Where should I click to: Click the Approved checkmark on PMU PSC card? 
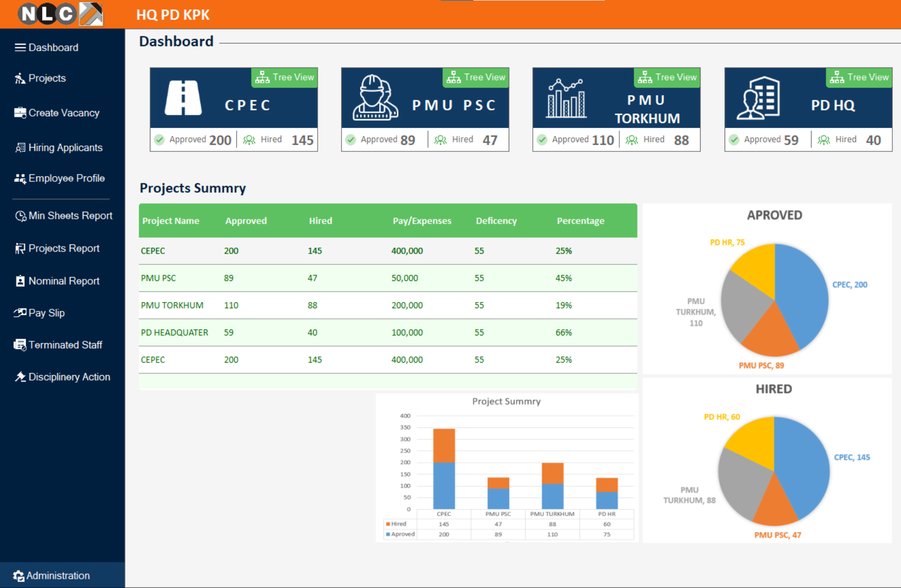click(x=351, y=140)
